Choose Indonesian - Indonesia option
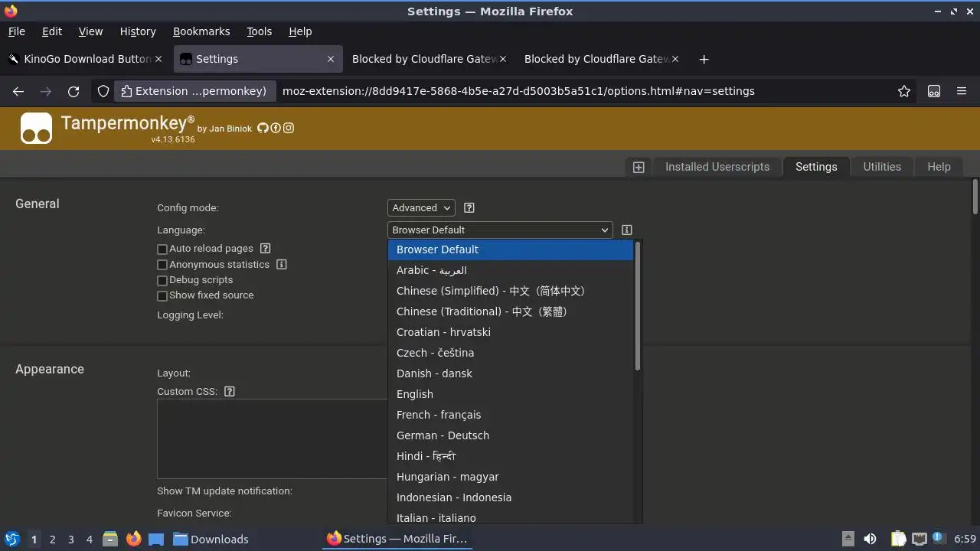 pos(511,497)
